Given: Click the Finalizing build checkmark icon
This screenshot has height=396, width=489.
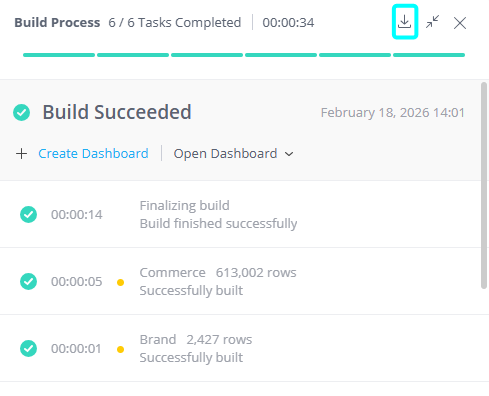Looking at the screenshot, I should pos(29,214).
